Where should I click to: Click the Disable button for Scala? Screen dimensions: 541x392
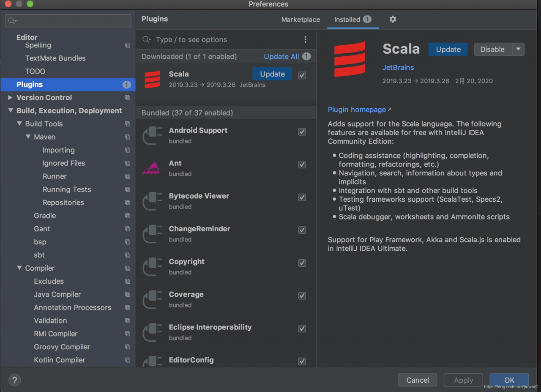click(x=493, y=49)
